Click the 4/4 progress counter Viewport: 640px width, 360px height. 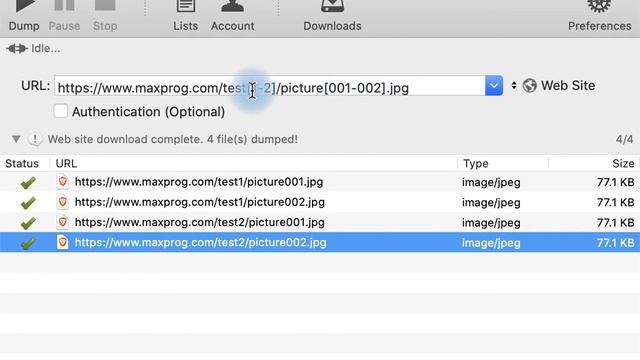[624, 140]
